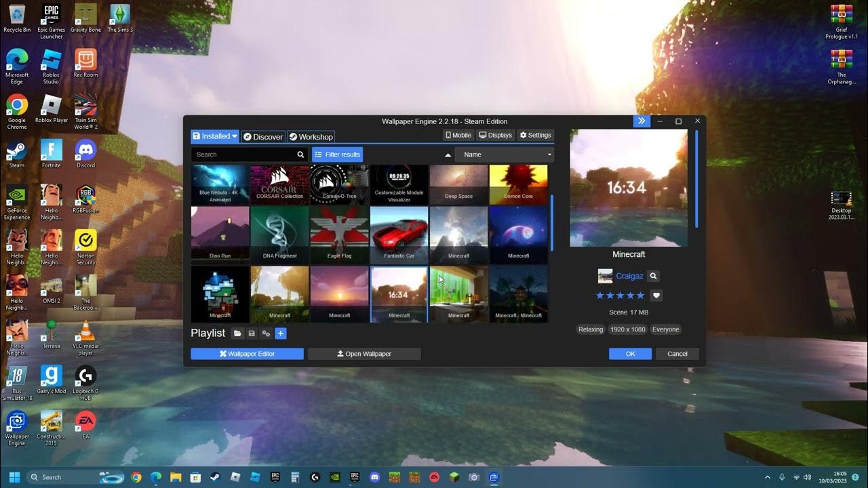The height and width of the screenshot is (488, 868).
Task: Launch Norton Security from desktop
Action: [x=85, y=248]
